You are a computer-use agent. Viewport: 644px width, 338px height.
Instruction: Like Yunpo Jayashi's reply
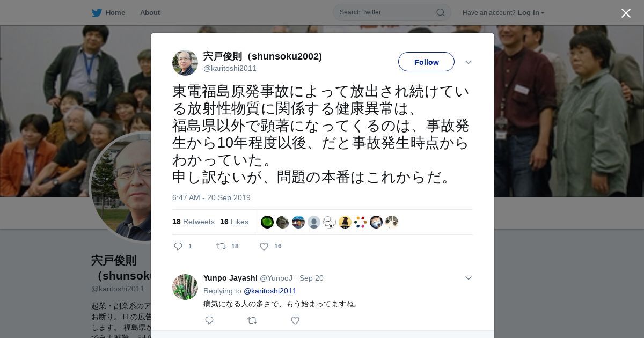tap(295, 320)
